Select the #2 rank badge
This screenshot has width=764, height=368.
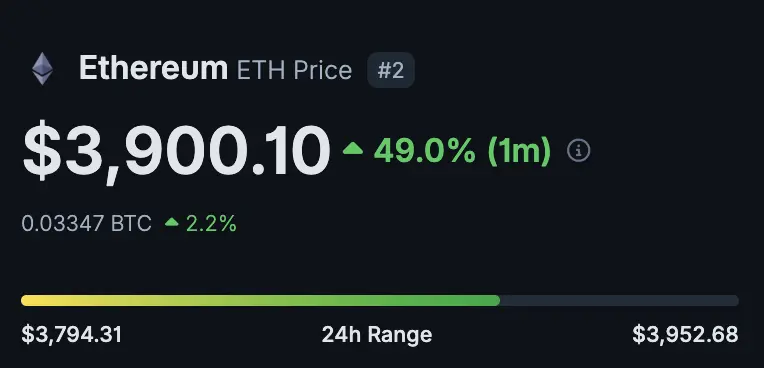point(391,70)
